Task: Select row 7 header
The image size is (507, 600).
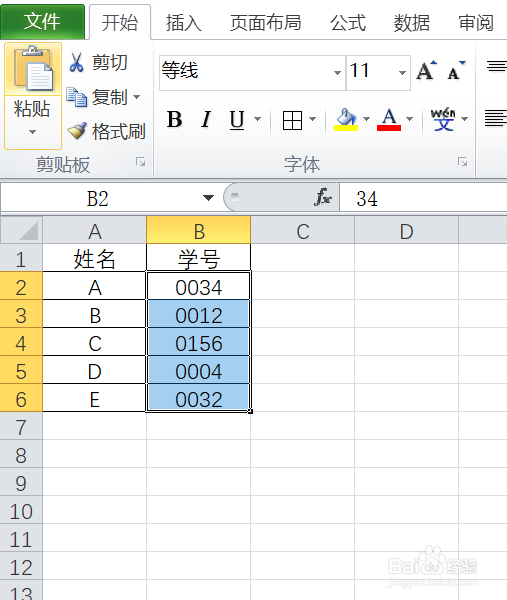Action: 21,426
